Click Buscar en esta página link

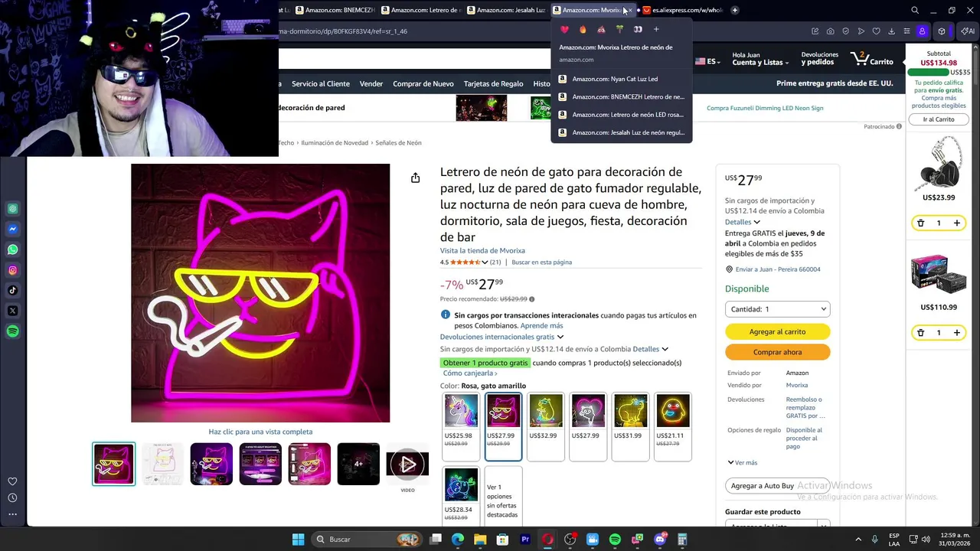click(x=541, y=262)
